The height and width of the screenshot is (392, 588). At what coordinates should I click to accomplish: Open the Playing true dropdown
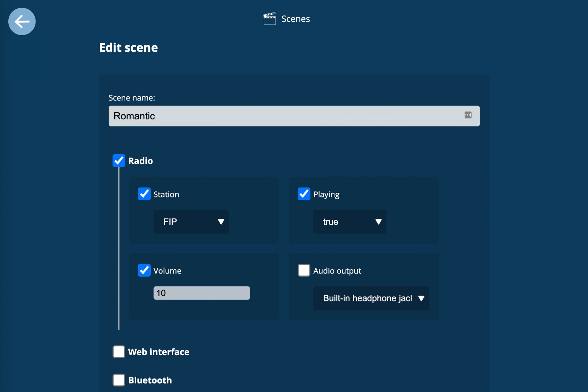[x=349, y=222]
